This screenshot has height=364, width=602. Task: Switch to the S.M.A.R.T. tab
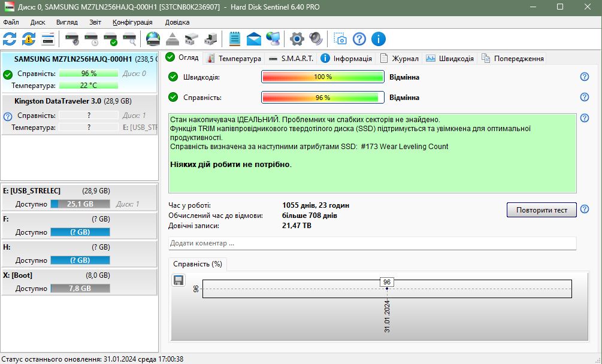pyautogui.click(x=291, y=58)
